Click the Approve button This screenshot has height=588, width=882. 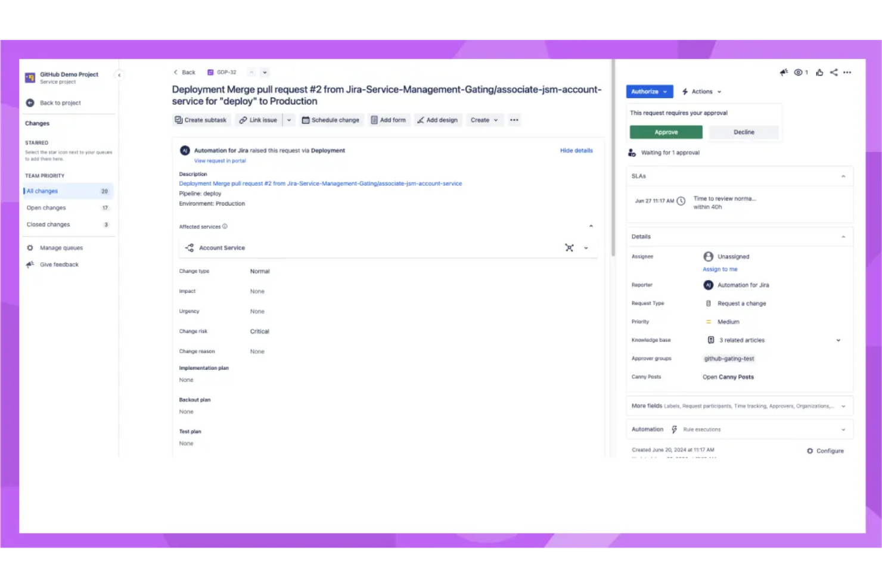(x=666, y=132)
